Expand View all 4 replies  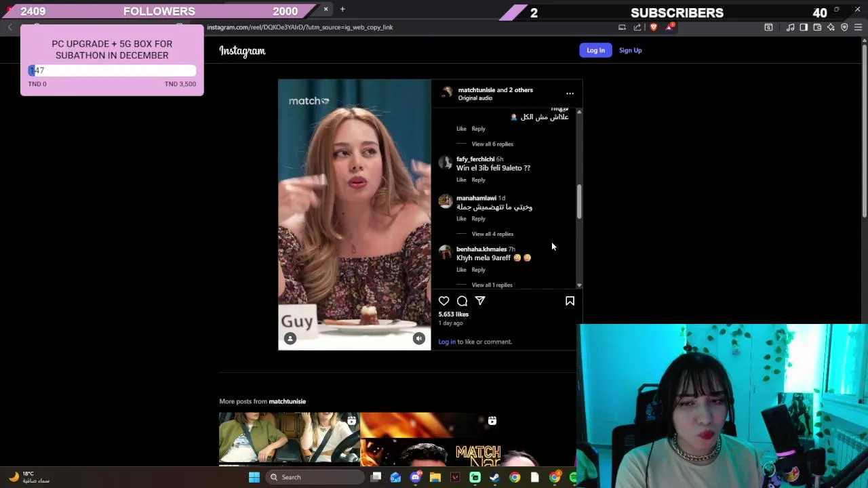[492, 234]
